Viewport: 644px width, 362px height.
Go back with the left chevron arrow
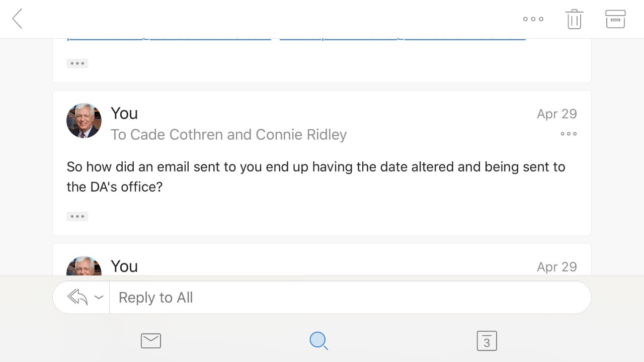pyautogui.click(x=18, y=19)
